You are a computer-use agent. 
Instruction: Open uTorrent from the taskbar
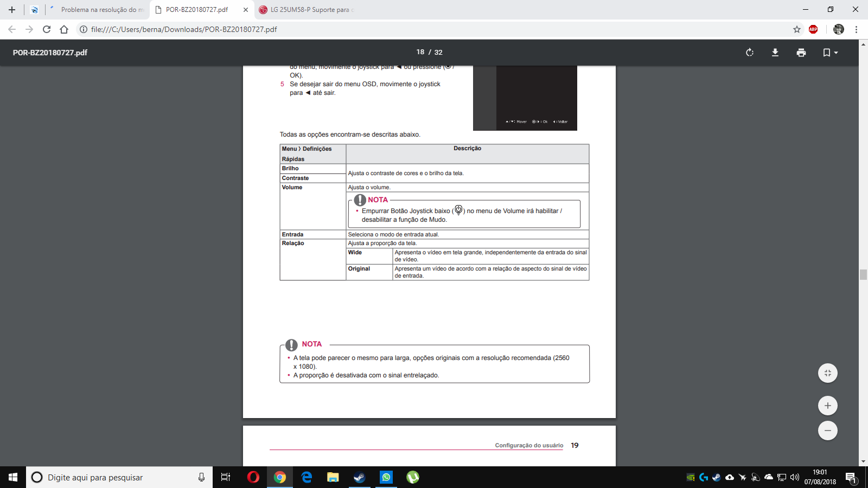[413, 477]
